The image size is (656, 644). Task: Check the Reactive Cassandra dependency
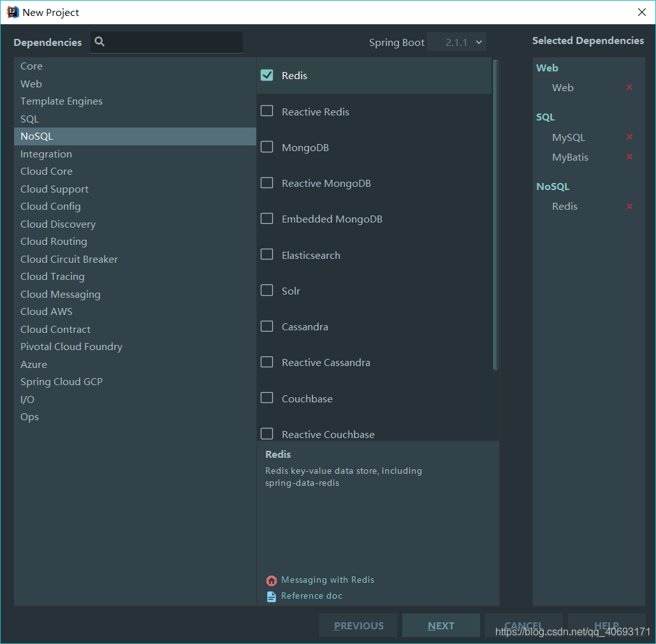coord(267,362)
